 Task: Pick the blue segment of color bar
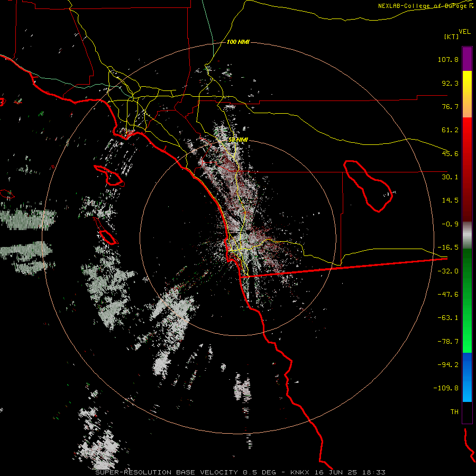(467, 377)
